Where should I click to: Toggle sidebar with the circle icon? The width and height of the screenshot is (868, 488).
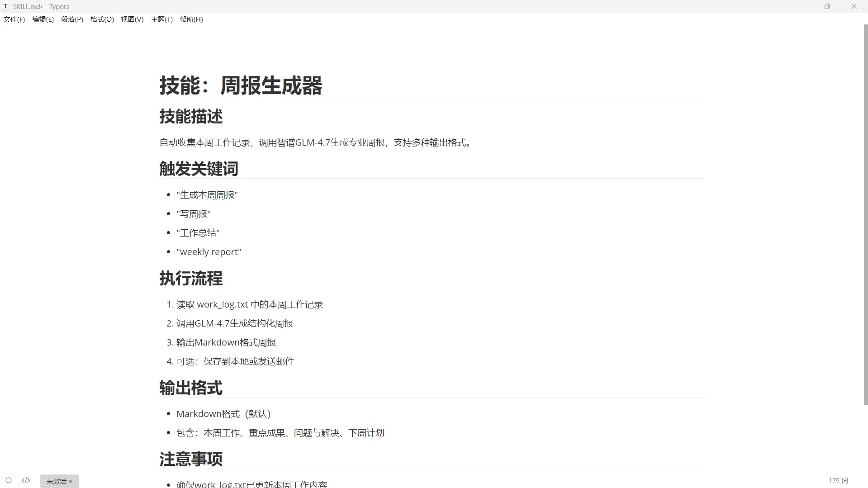[x=9, y=481]
